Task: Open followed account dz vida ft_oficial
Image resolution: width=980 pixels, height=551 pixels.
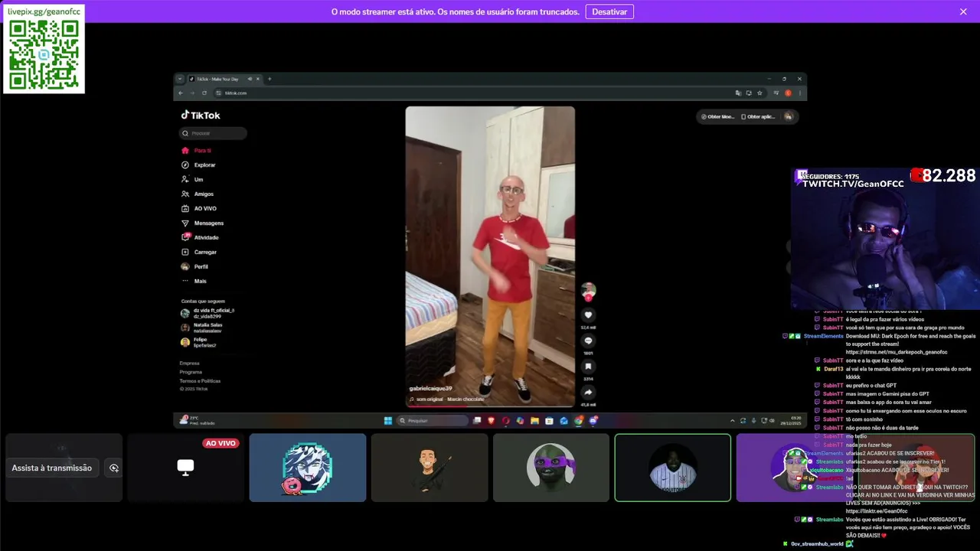Action: tap(207, 313)
